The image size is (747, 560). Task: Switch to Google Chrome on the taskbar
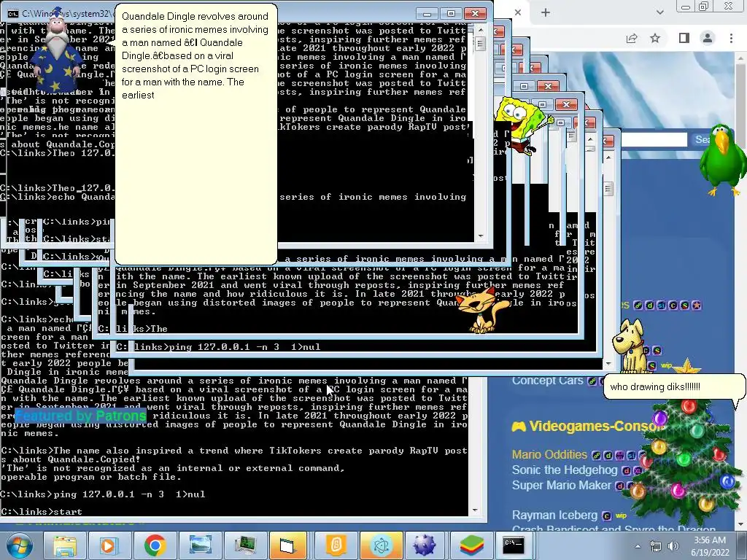[155, 545]
